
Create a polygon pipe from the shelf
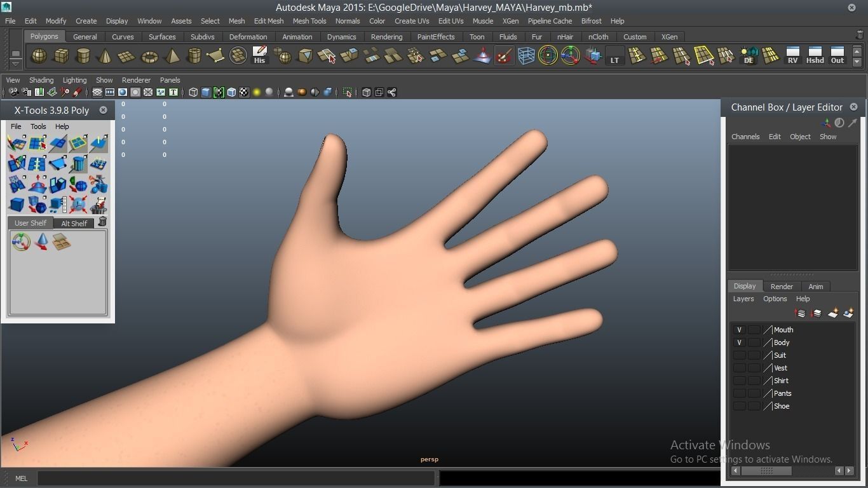(x=194, y=56)
